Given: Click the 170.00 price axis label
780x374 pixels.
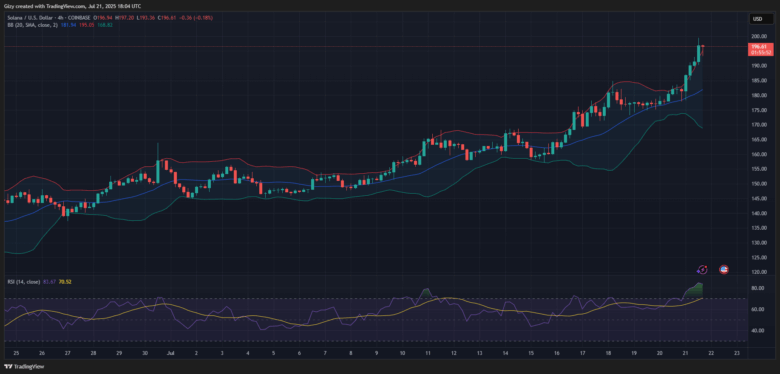Looking at the screenshot, I should click(x=759, y=125).
